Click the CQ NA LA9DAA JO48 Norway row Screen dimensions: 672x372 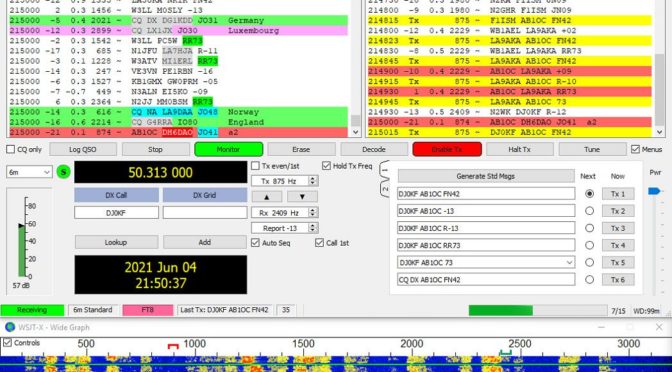click(x=178, y=112)
